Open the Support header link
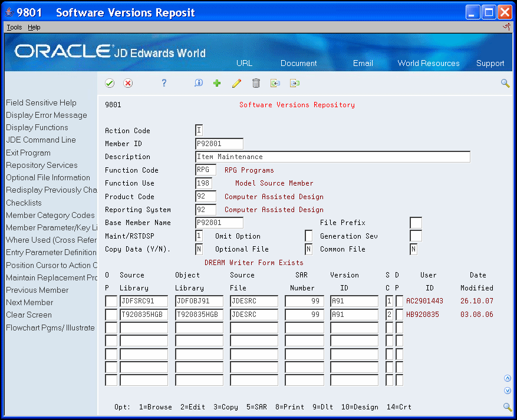Image resolution: width=517 pixels, height=420 pixels. (490, 63)
